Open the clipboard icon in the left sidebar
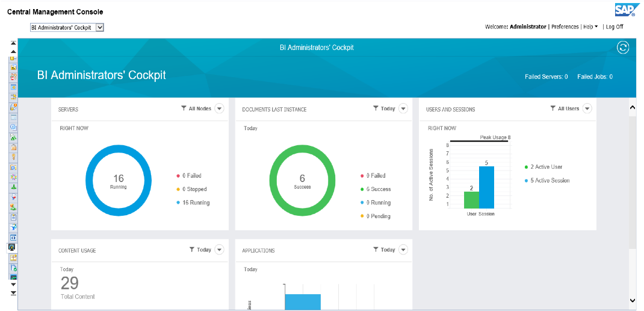Screen dimensions: 644x311 pyautogui.click(x=13, y=216)
